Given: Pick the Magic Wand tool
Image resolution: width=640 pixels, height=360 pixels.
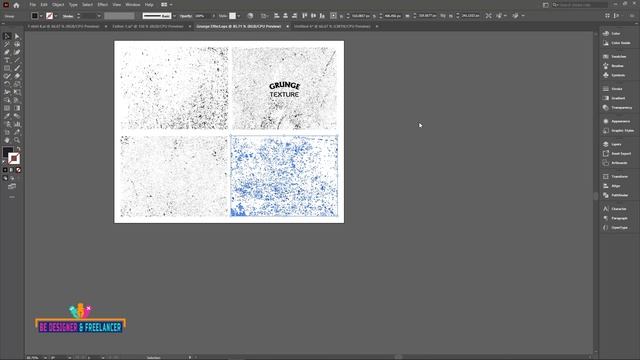Looking at the screenshot, I should tap(7, 44).
